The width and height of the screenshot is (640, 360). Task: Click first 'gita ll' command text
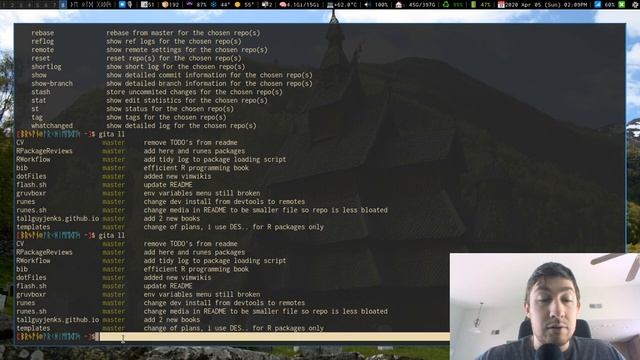pos(111,134)
